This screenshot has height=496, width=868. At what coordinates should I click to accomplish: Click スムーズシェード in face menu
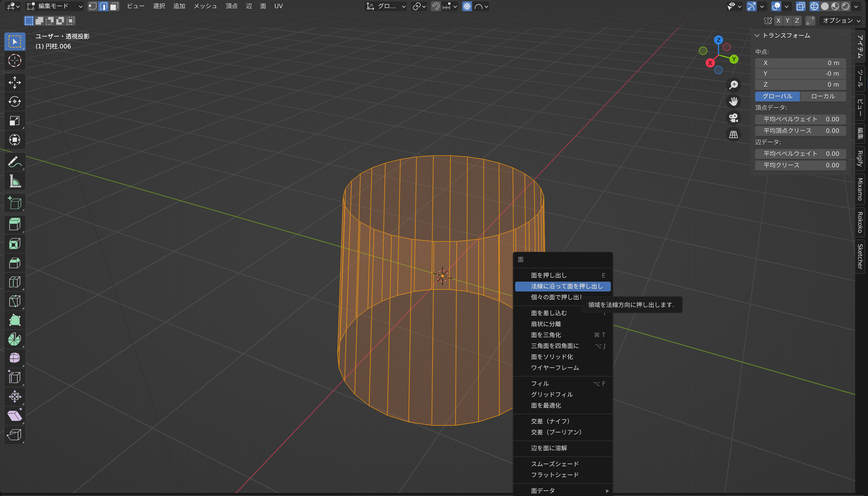tap(563, 464)
